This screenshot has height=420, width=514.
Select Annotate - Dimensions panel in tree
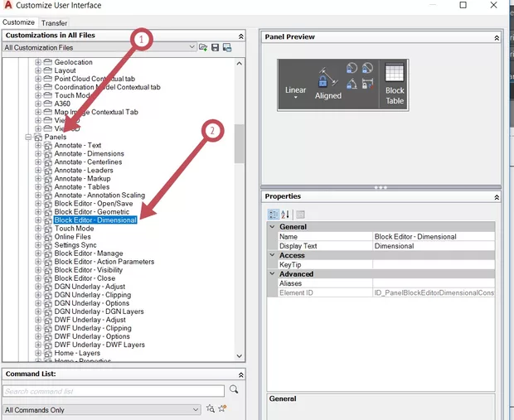(x=89, y=153)
